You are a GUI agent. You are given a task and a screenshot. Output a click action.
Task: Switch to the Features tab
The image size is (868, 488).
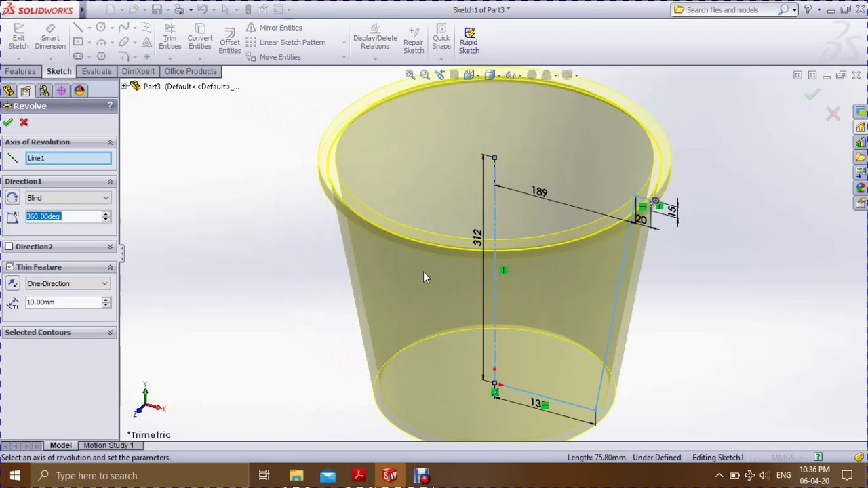click(x=20, y=71)
